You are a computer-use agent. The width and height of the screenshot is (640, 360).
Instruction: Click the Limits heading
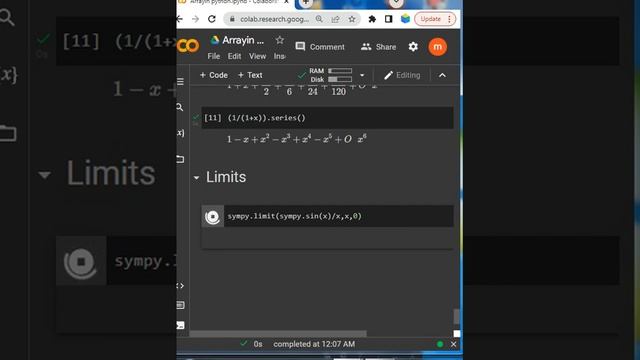(226, 177)
